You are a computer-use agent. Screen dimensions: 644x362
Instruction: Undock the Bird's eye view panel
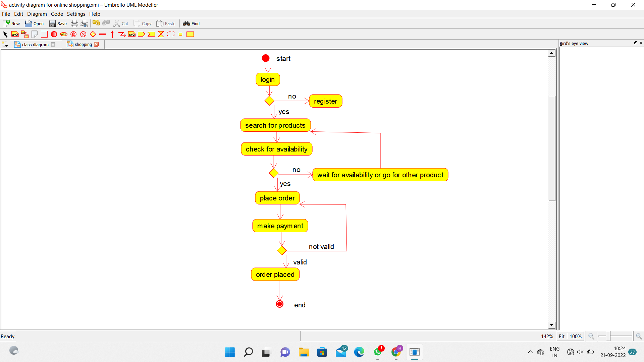click(635, 43)
